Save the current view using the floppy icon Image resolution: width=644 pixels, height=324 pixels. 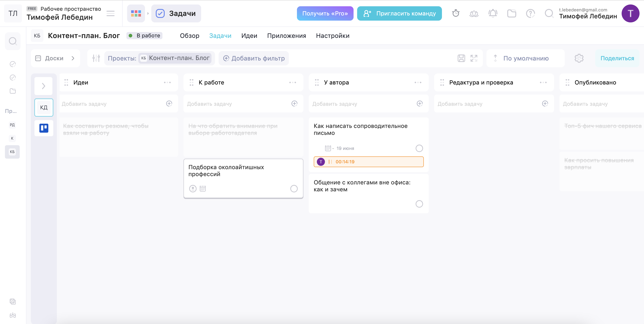(x=461, y=58)
